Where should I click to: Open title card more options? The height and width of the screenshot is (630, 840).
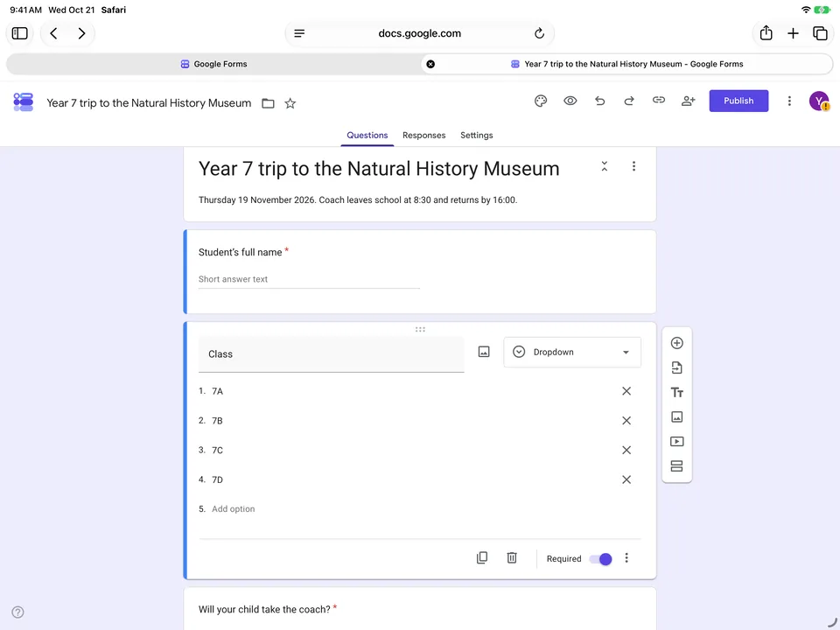[633, 166]
